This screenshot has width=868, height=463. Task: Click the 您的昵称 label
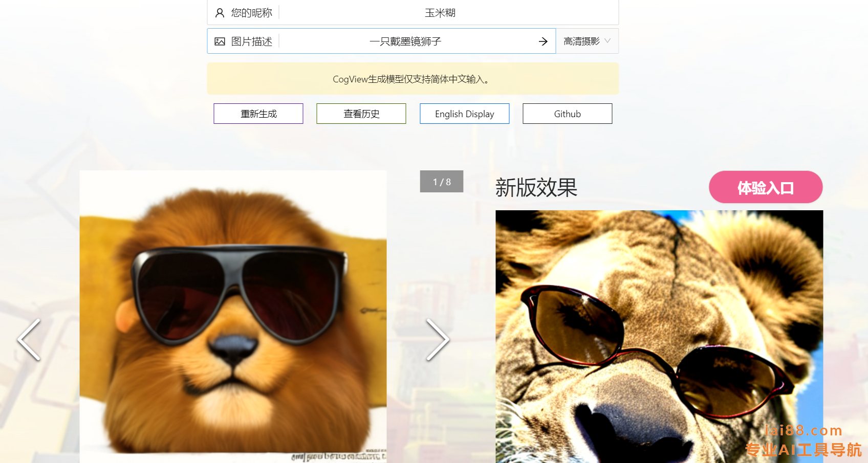point(251,13)
